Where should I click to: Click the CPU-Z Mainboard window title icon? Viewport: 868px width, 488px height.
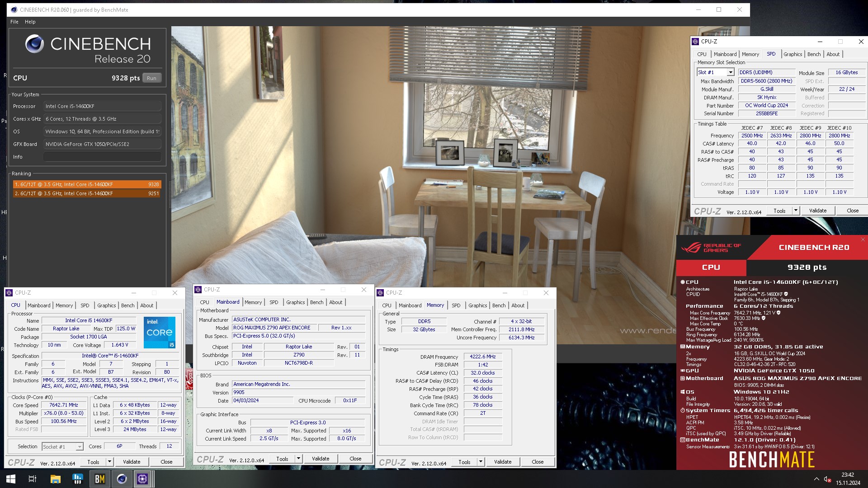click(x=198, y=290)
